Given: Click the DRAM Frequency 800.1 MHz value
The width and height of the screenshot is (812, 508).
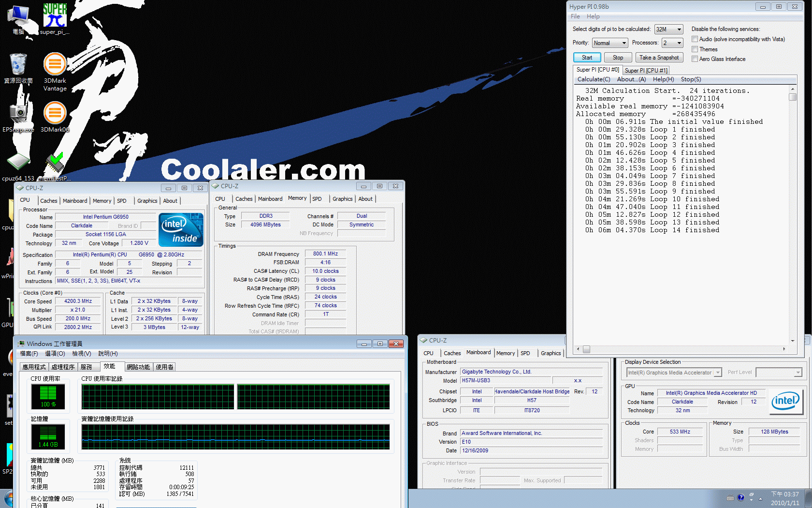Looking at the screenshot, I should [325, 254].
